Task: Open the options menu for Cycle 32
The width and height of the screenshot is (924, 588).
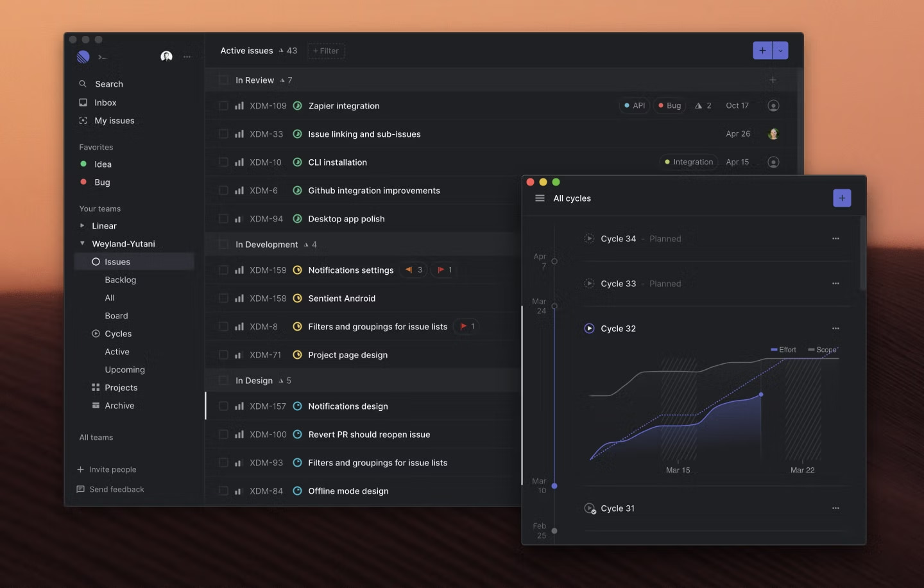Action: (835, 328)
